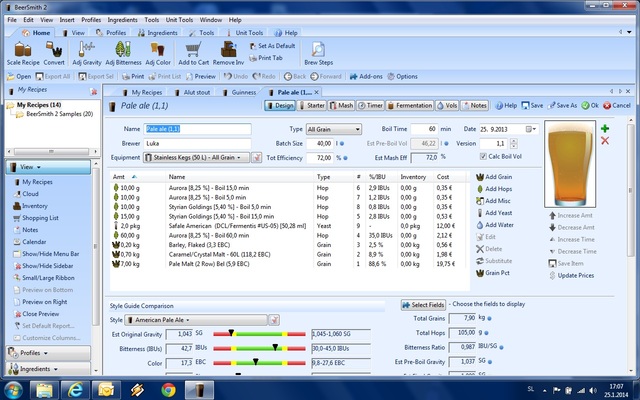Click Select Fields button
Image resolution: width=640 pixels, height=400 pixels.
point(423,305)
